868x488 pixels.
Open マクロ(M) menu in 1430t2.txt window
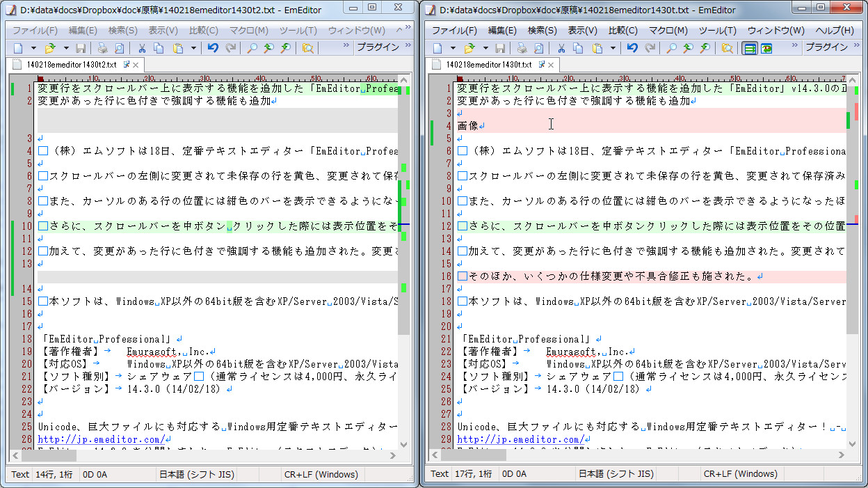pyautogui.click(x=249, y=31)
